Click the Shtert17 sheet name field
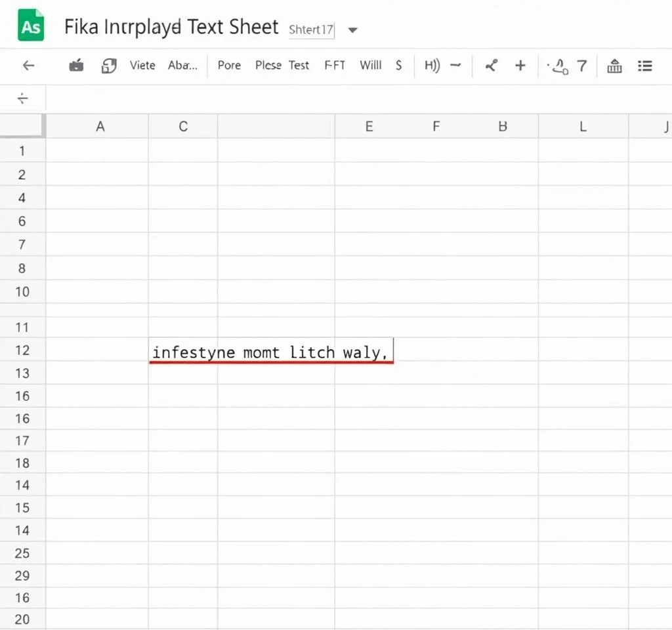The image size is (672, 630). click(x=311, y=30)
